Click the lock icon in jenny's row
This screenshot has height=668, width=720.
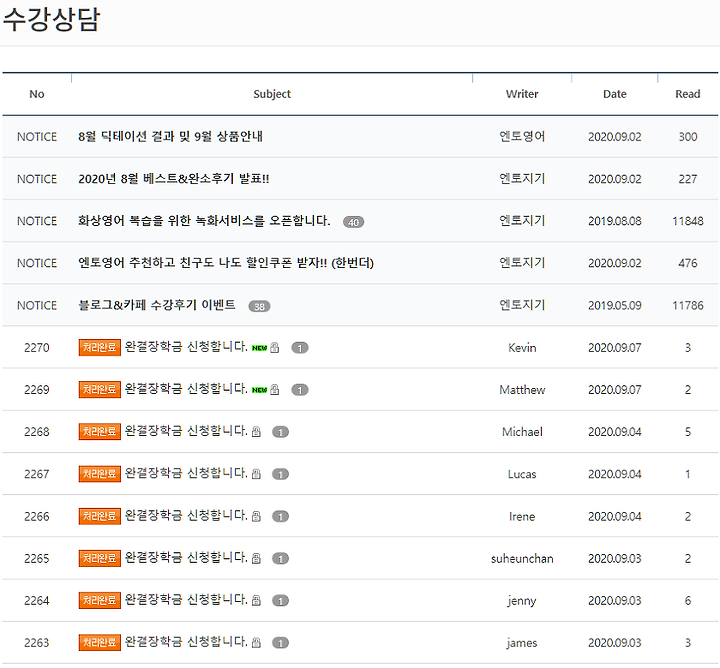[x=256, y=601]
